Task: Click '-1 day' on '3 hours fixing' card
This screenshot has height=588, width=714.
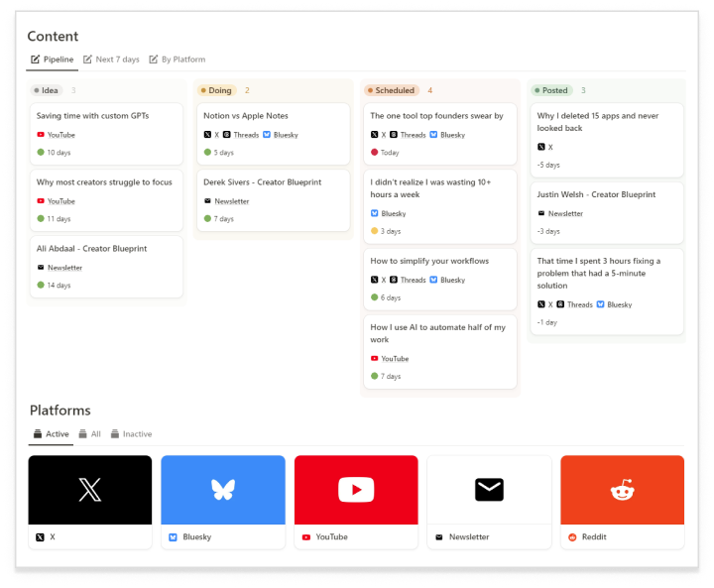Action: tap(546, 322)
